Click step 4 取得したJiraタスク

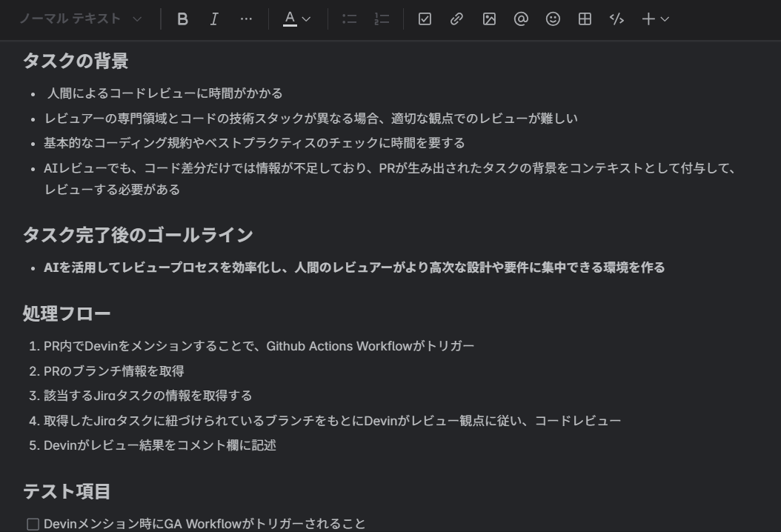(x=332, y=421)
